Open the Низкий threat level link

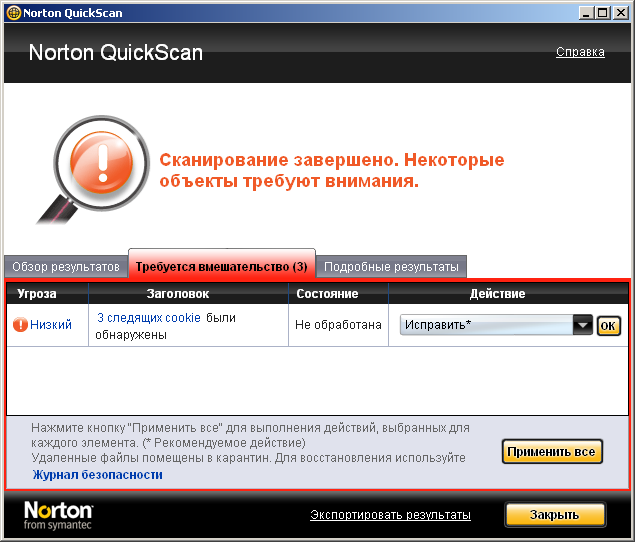point(51,324)
